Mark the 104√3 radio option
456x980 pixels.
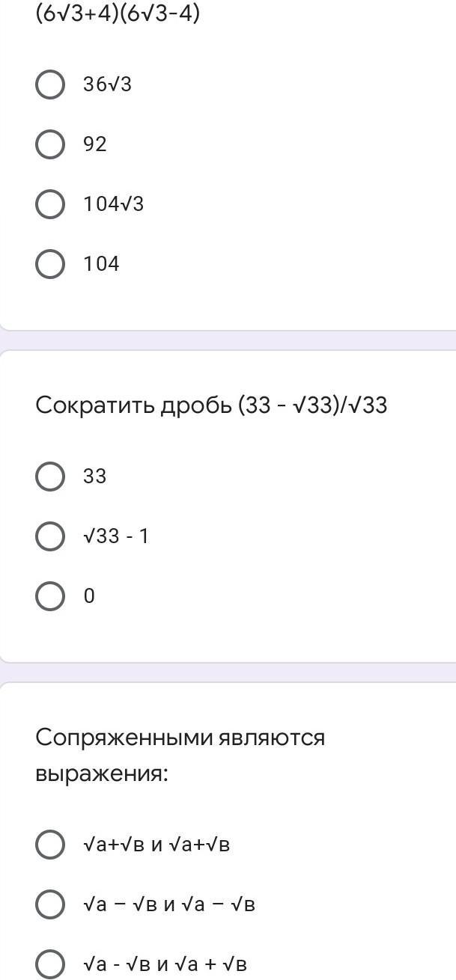click(50, 203)
